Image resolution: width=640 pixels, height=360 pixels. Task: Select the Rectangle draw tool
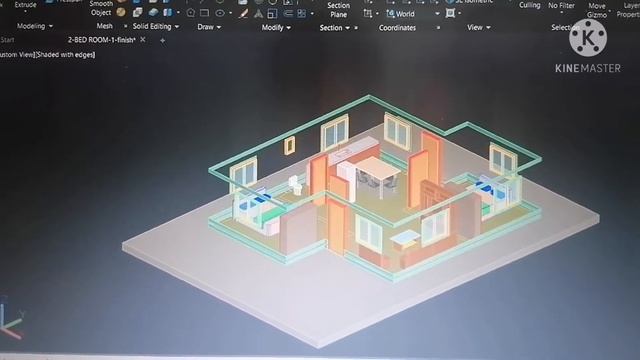coord(204,13)
